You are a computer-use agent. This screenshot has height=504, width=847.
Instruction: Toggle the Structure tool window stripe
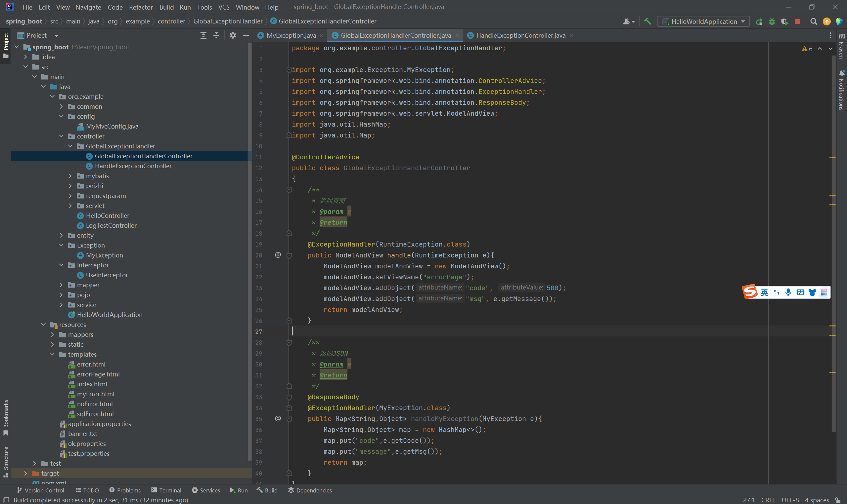(x=6, y=461)
